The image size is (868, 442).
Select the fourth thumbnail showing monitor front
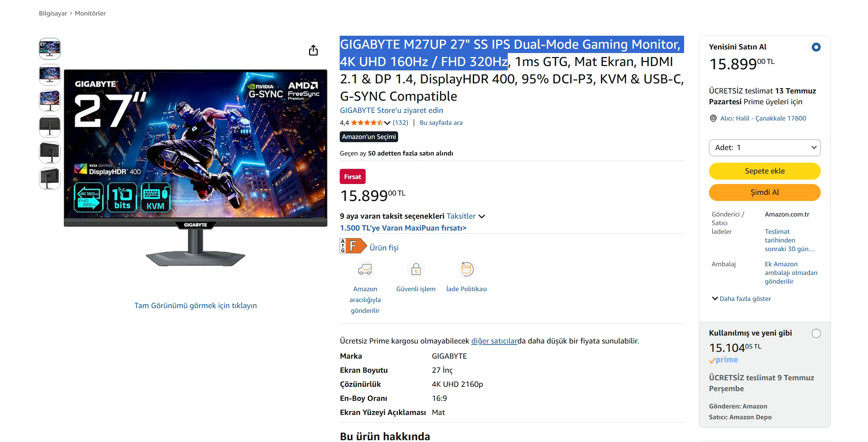pos(50,127)
